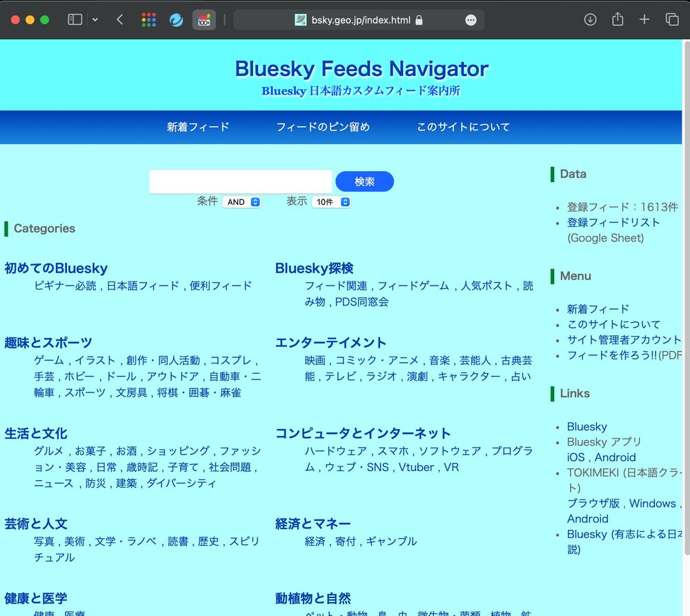Open the 芸術と人文 category
This screenshot has width=690, height=616.
36,524
